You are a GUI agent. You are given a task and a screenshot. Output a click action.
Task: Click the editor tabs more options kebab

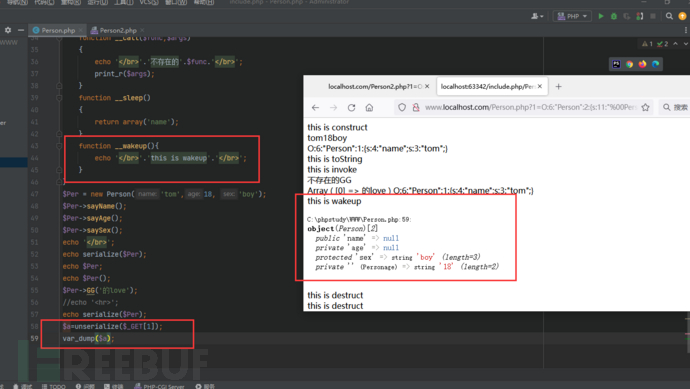click(x=686, y=30)
